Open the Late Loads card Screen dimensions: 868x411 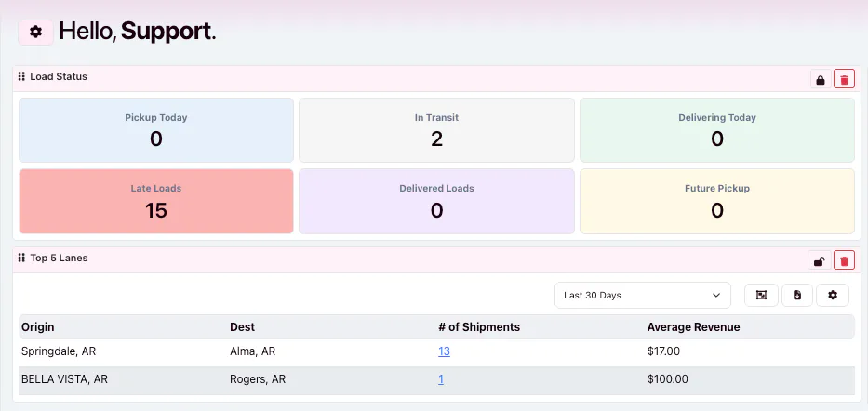tap(156, 202)
